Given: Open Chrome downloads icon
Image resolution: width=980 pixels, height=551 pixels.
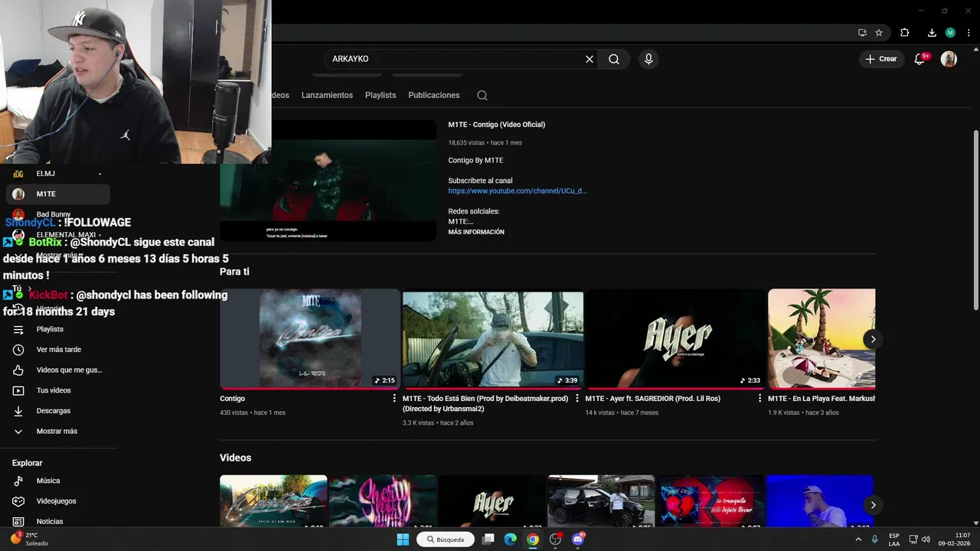Looking at the screenshot, I should 932,33.
